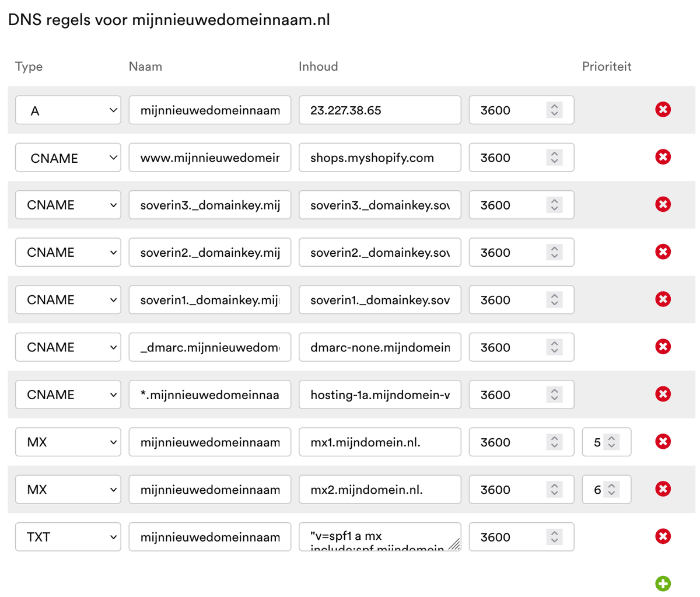Edit Naam field of soverin3._domainkey record

(210, 205)
